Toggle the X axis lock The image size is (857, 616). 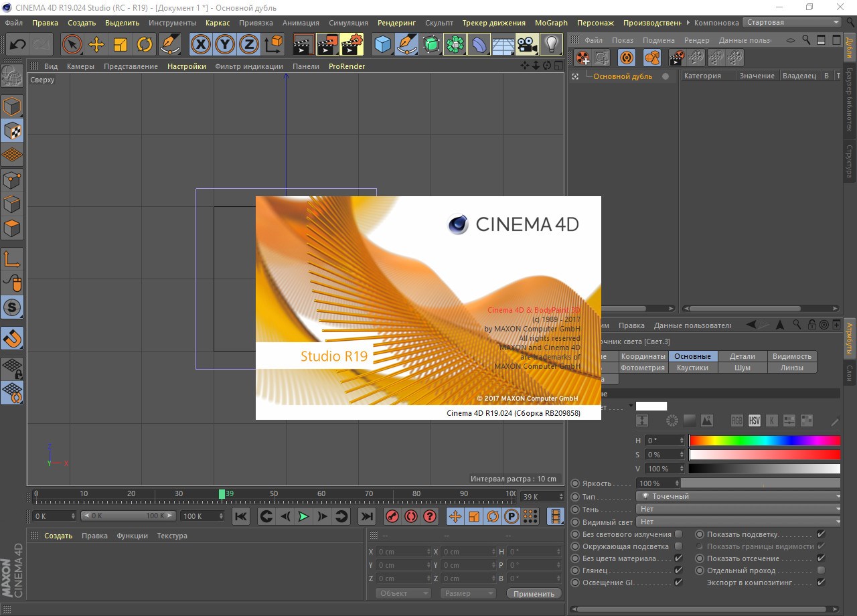(x=201, y=45)
